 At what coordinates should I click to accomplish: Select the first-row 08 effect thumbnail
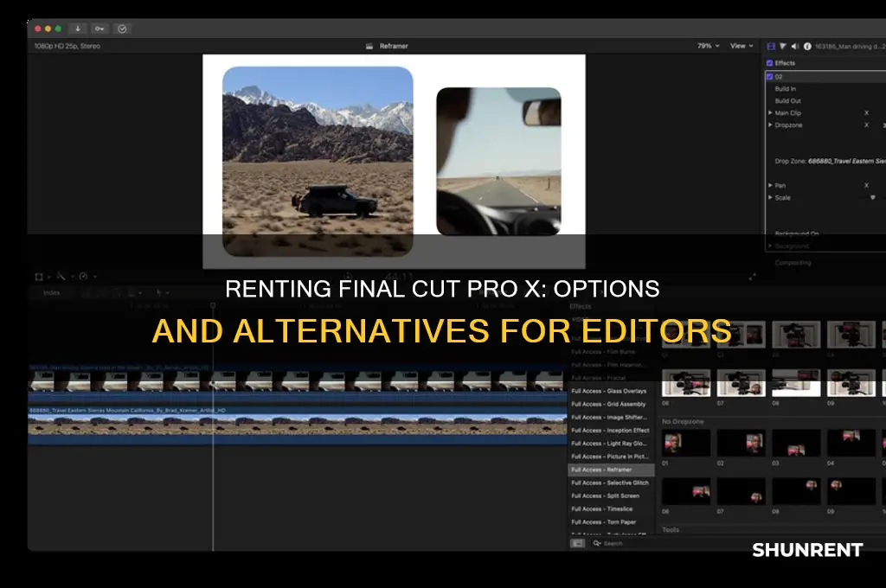pos(796,382)
